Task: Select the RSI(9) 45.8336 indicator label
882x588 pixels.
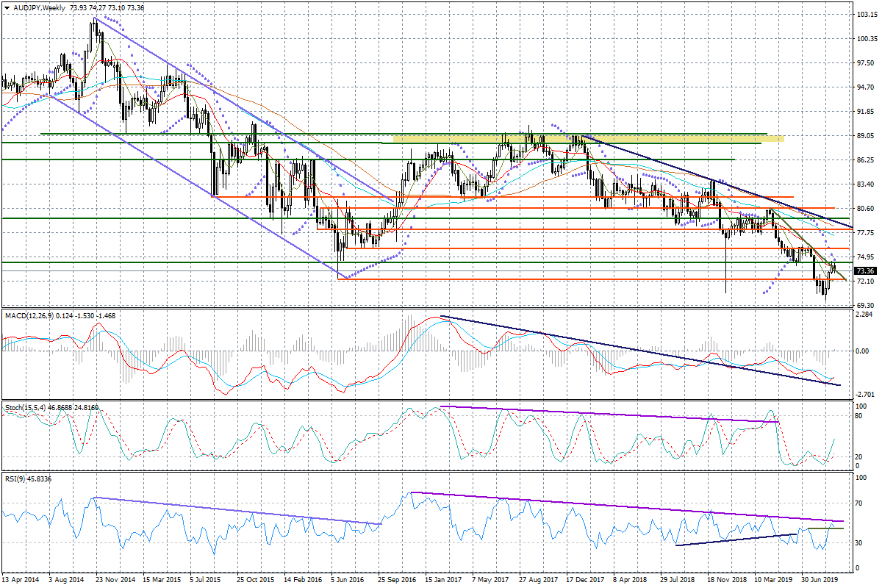Action: click(30, 478)
